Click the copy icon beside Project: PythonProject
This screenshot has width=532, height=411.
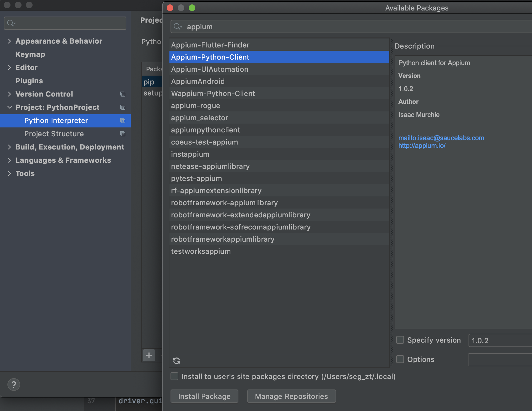(123, 107)
